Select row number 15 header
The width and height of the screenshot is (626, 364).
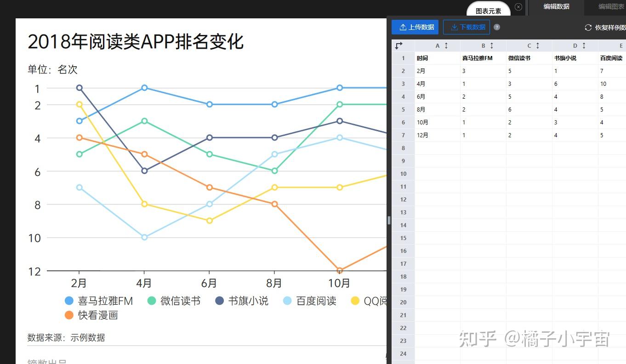tap(403, 238)
